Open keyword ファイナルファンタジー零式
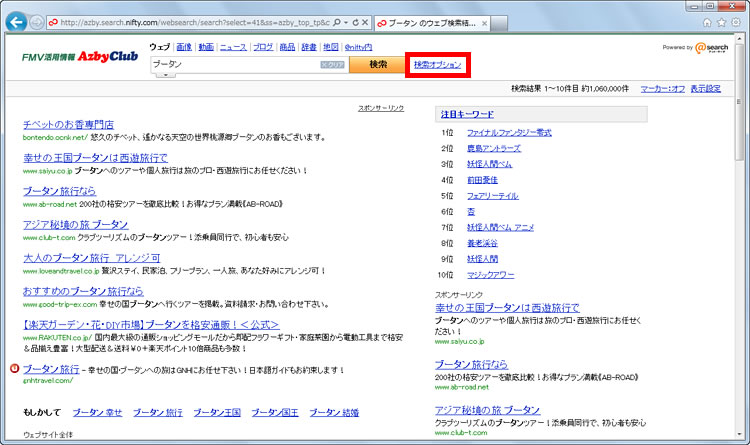The height and width of the screenshot is (445, 750). [x=509, y=133]
